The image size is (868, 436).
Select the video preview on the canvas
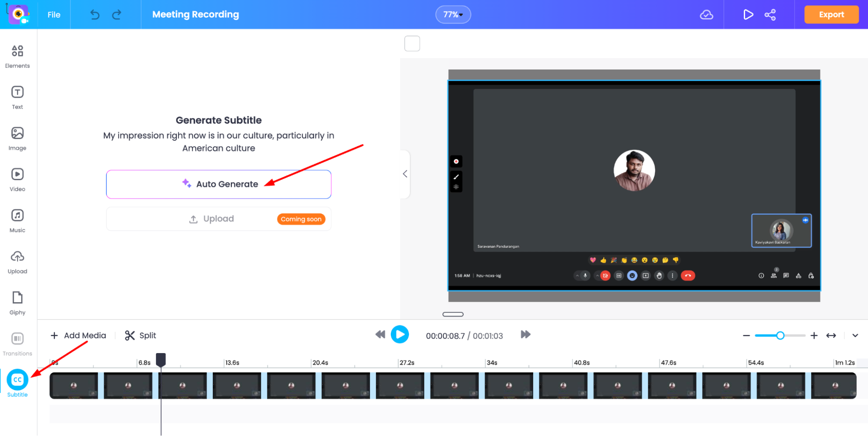634,185
